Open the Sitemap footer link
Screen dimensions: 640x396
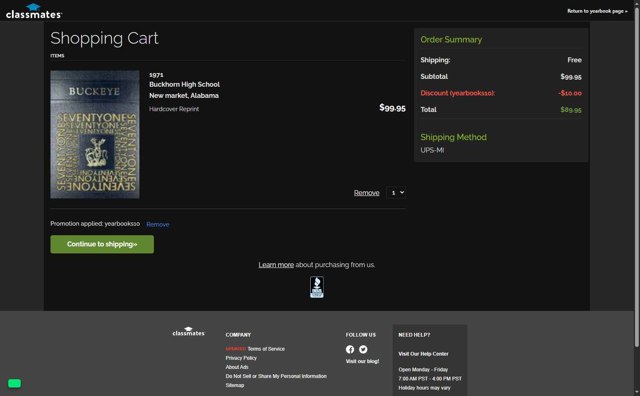pyautogui.click(x=235, y=385)
